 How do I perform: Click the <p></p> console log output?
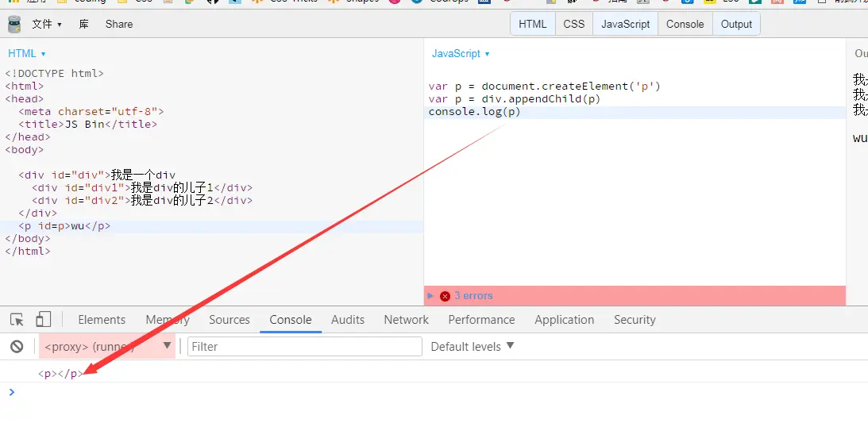[x=61, y=373]
